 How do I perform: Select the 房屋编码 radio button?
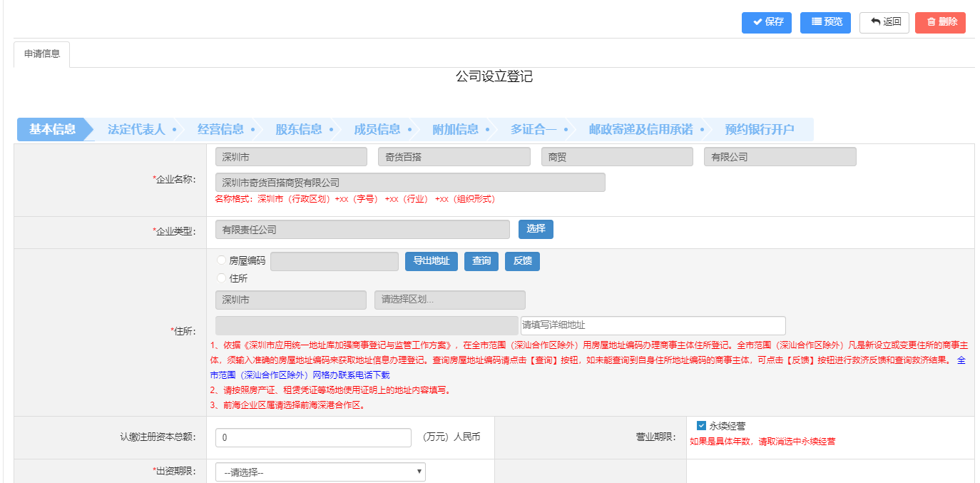click(x=222, y=261)
